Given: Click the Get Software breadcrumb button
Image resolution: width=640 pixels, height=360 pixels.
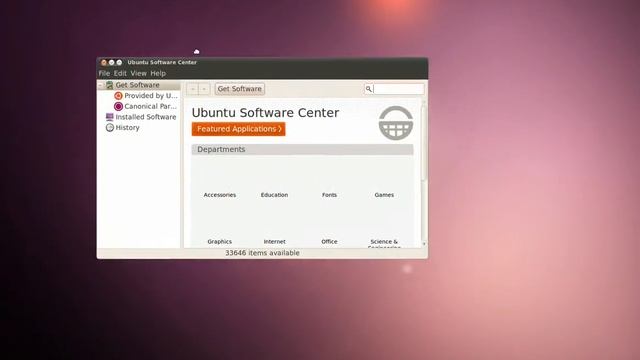Looking at the screenshot, I should (240, 89).
